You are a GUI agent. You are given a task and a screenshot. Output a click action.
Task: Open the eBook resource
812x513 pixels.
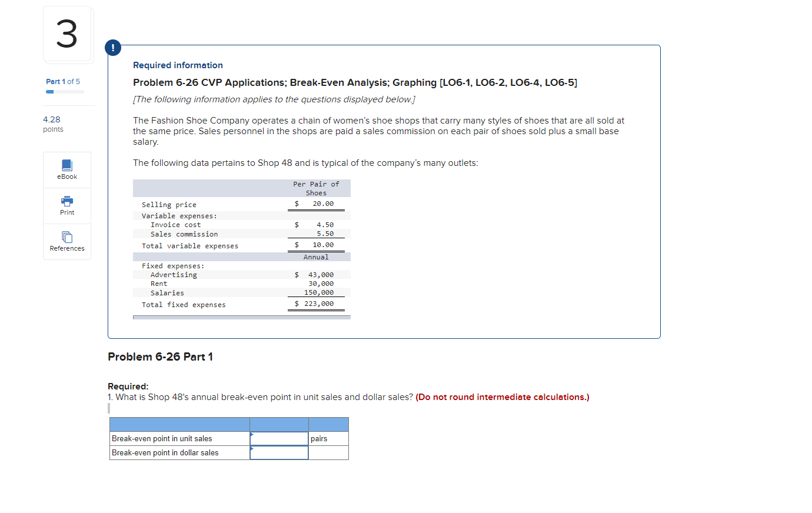click(x=66, y=169)
